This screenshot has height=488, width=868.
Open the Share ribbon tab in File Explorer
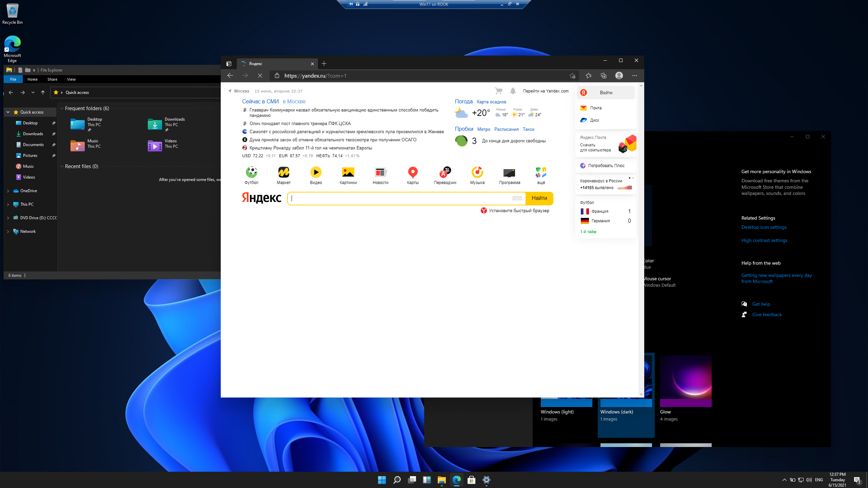(52, 79)
